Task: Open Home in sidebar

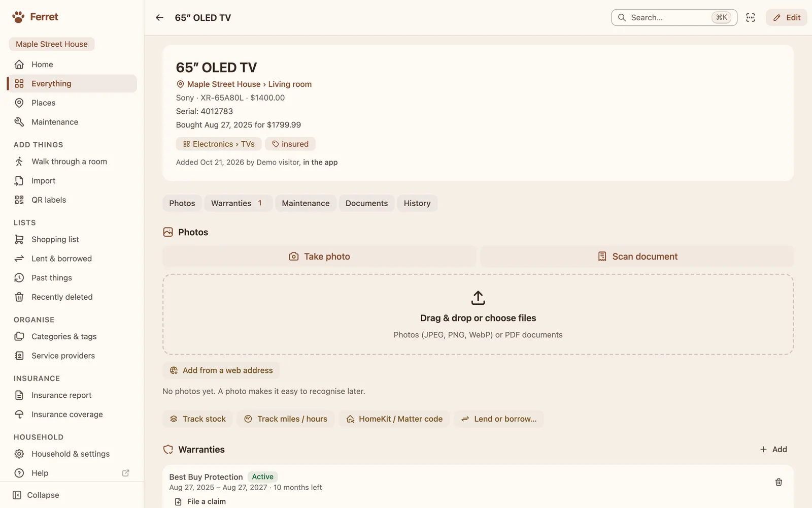Action: (72, 65)
